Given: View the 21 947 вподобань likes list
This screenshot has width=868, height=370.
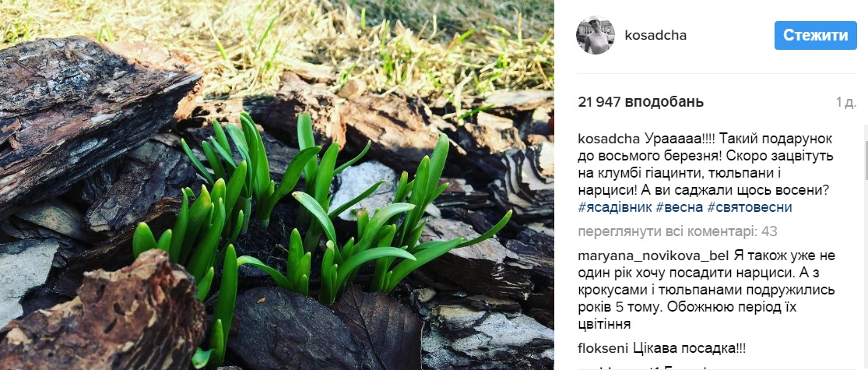Looking at the screenshot, I should click(641, 102).
